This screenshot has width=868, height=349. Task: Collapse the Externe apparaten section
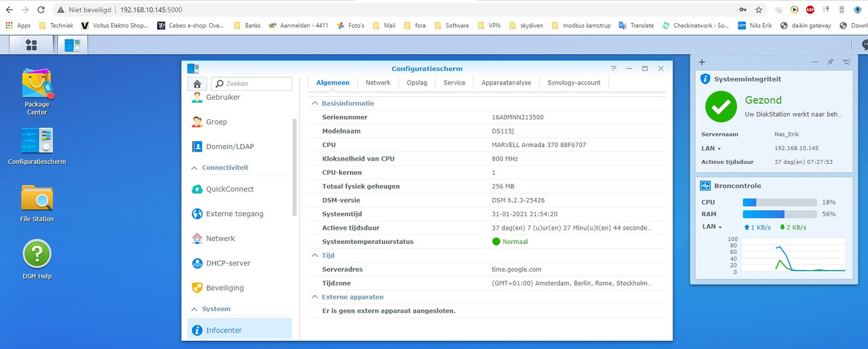pos(315,297)
